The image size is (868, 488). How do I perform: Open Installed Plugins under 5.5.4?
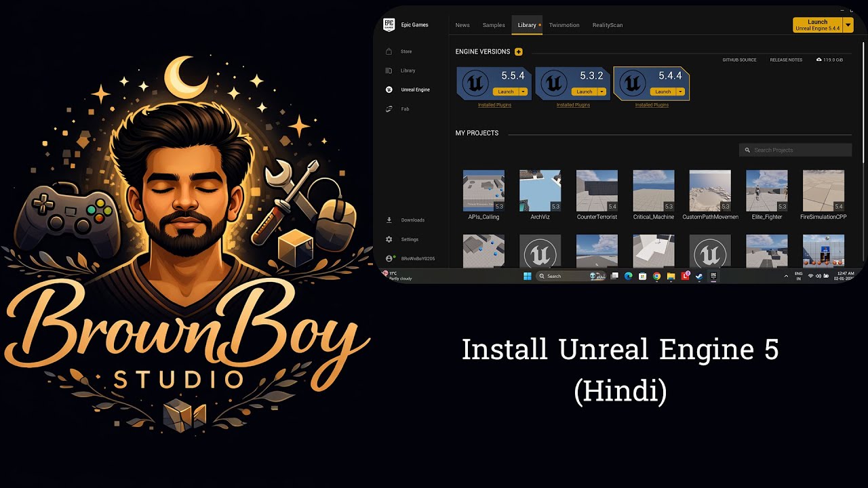494,105
